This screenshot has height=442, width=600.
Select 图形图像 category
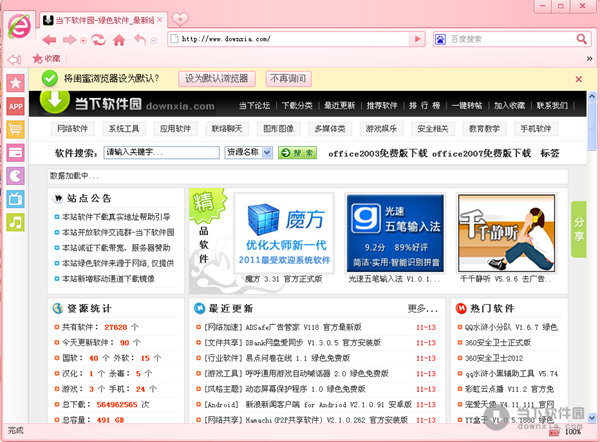pos(278,129)
